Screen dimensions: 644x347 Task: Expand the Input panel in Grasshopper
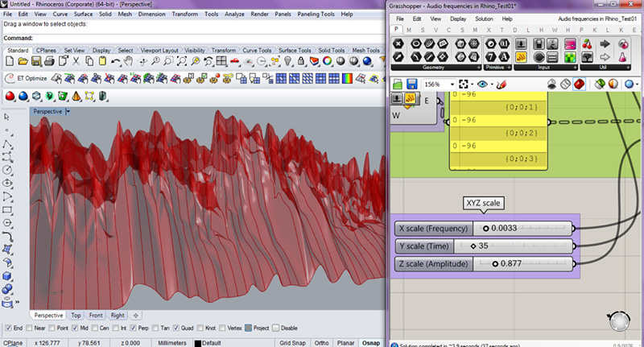tap(575, 68)
